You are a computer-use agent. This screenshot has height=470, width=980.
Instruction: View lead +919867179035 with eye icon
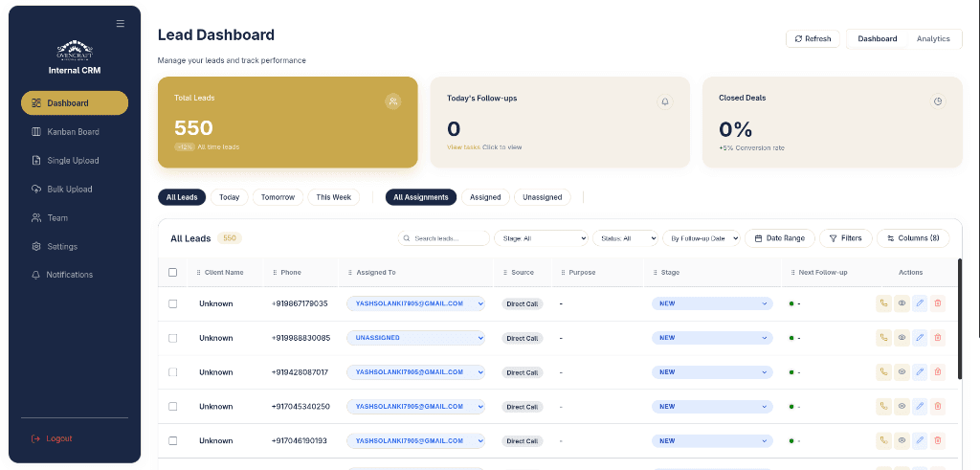902,303
